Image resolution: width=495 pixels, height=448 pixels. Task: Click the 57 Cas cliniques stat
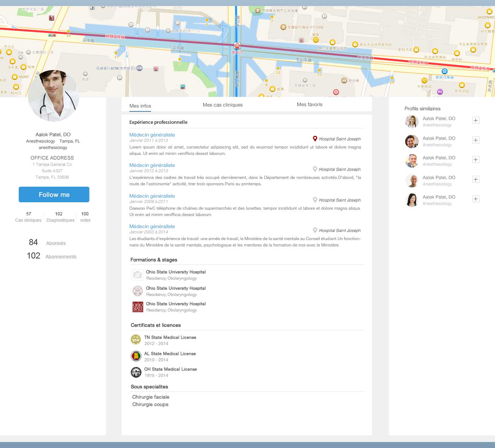pyautogui.click(x=28, y=217)
